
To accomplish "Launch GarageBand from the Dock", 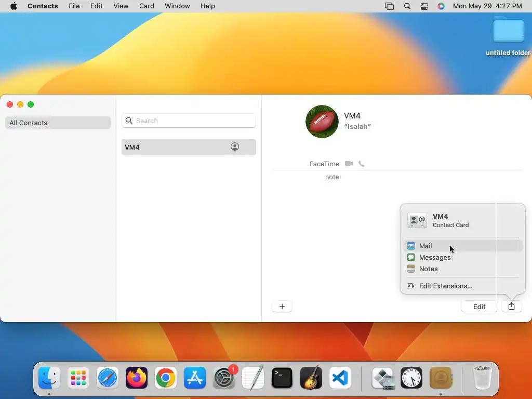I will [311, 378].
